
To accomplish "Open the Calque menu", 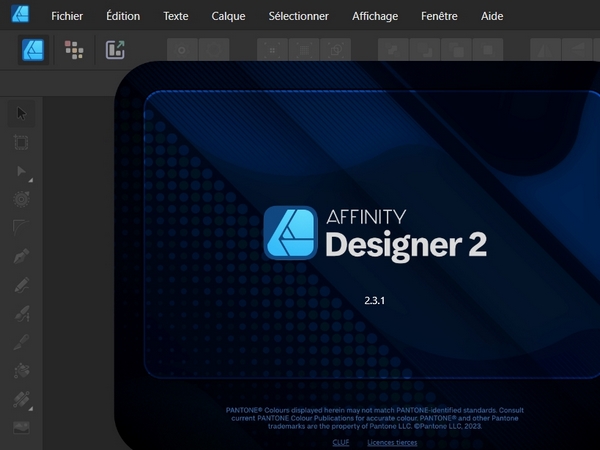I will 228,16.
